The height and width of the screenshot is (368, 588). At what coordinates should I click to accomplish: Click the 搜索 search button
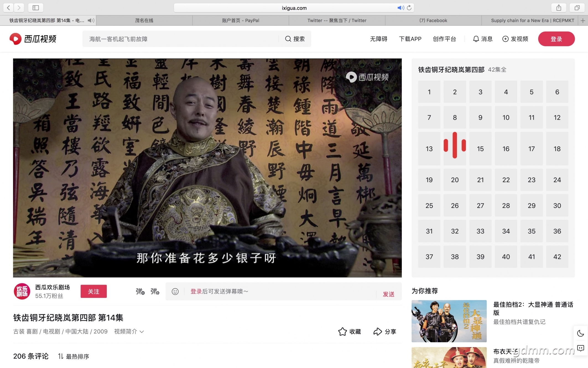coord(295,39)
